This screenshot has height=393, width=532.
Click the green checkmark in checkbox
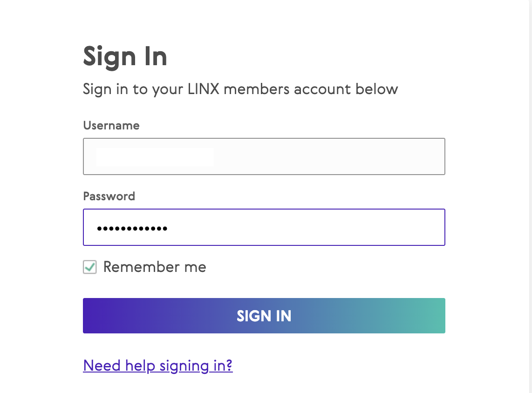pyautogui.click(x=89, y=267)
